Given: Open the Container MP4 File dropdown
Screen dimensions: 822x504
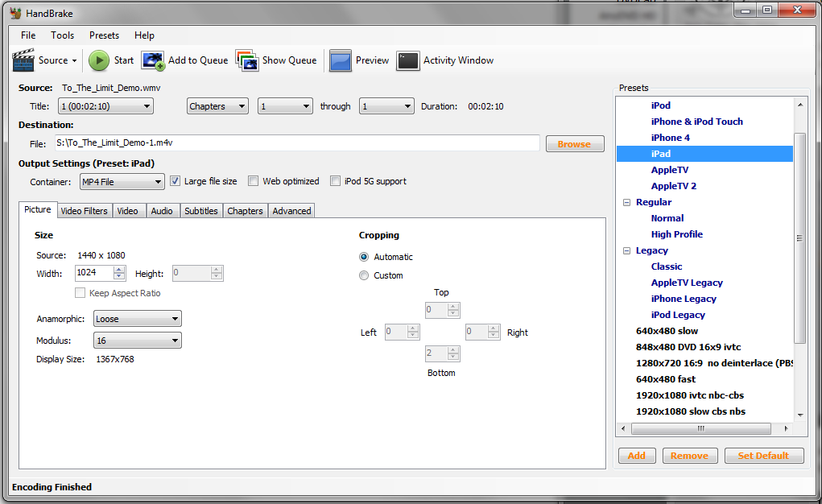Looking at the screenshot, I should tap(122, 182).
